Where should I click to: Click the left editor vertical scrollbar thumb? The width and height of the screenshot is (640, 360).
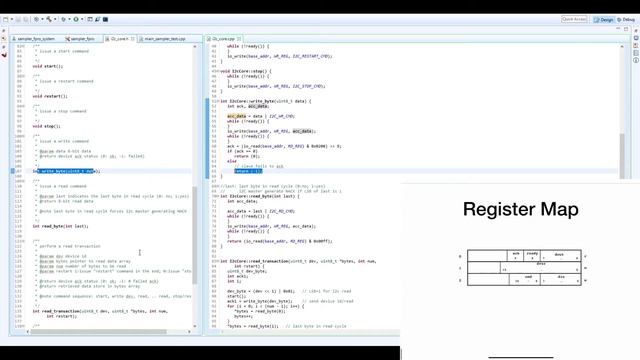(195, 235)
